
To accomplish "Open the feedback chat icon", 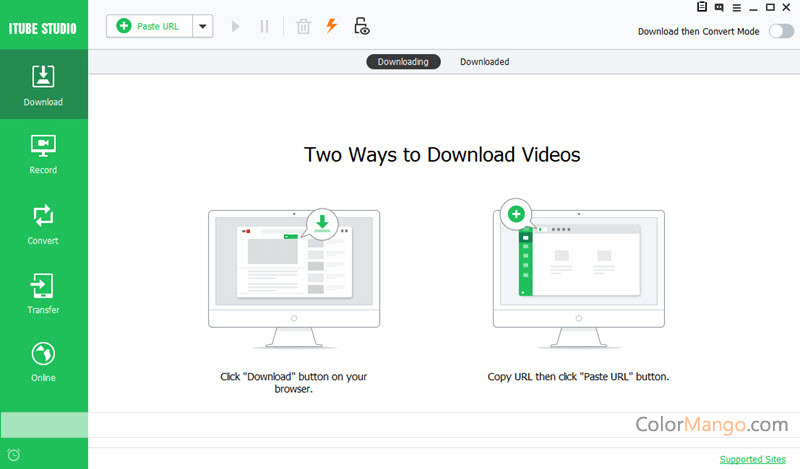I will coord(719,7).
